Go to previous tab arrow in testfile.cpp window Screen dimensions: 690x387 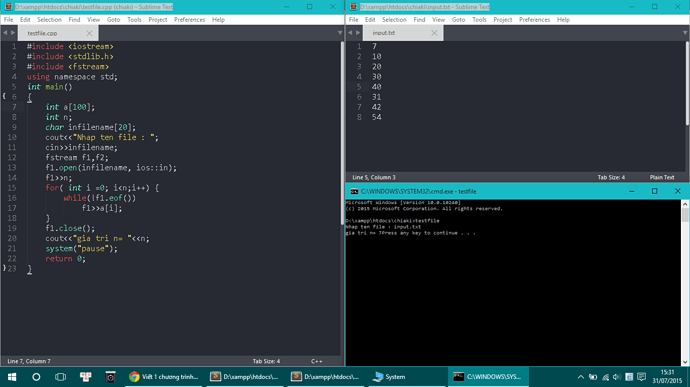tap(5, 33)
